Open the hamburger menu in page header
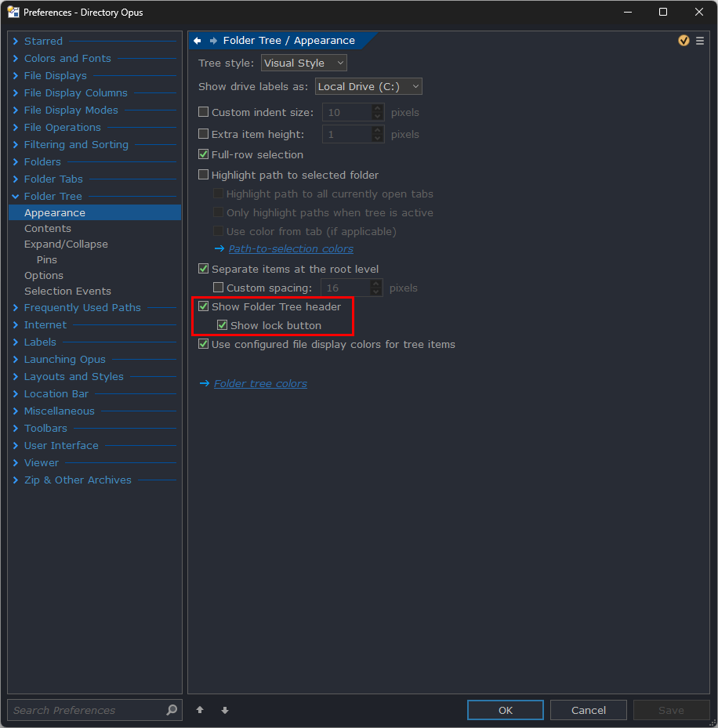The width and height of the screenshot is (718, 728). 700,41
